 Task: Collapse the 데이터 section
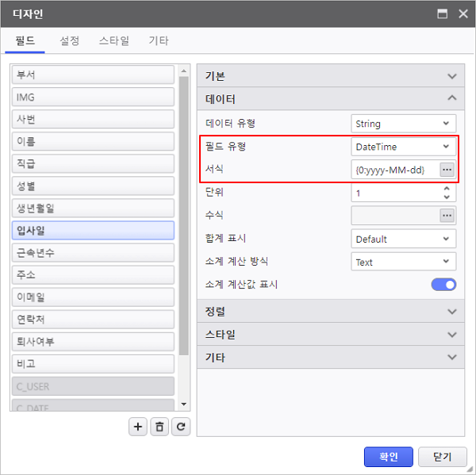[328, 99]
